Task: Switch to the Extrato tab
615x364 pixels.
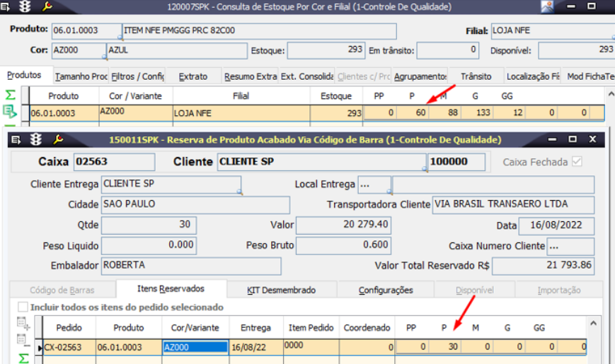Action: point(193,76)
